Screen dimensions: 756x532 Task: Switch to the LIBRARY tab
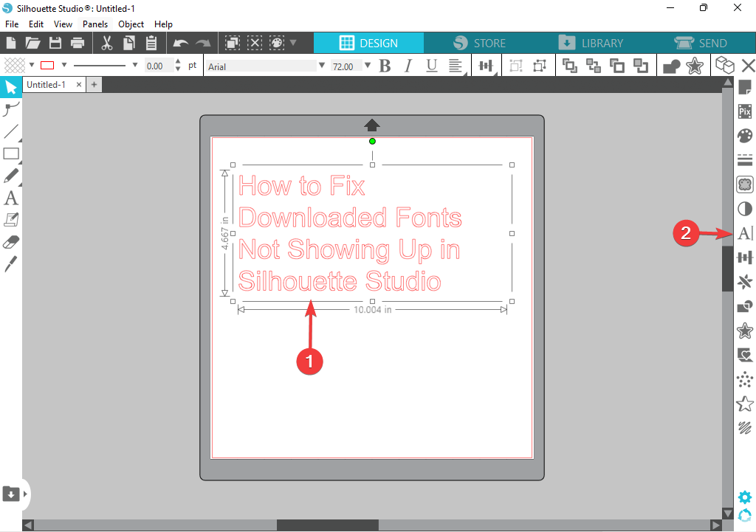[591, 43]
